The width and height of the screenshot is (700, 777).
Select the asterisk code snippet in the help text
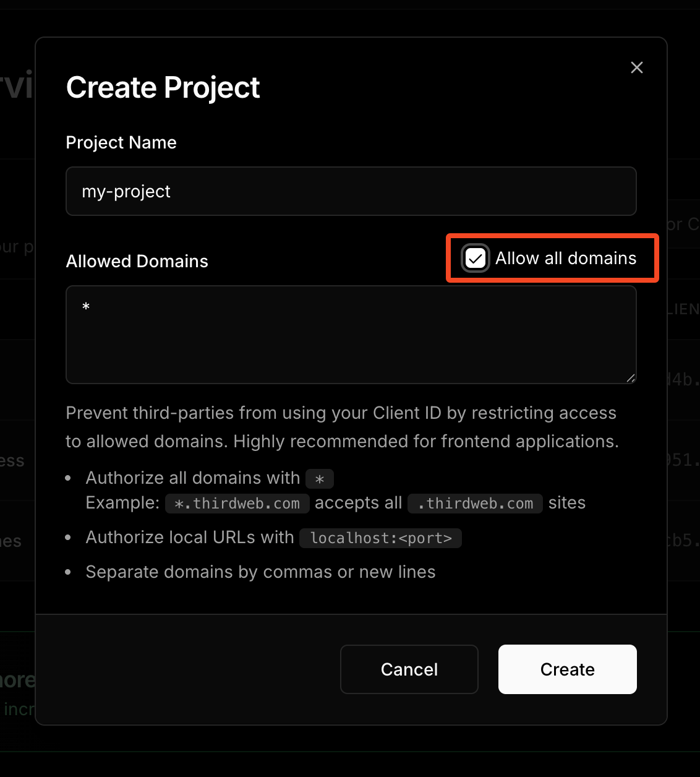[319, 478]
